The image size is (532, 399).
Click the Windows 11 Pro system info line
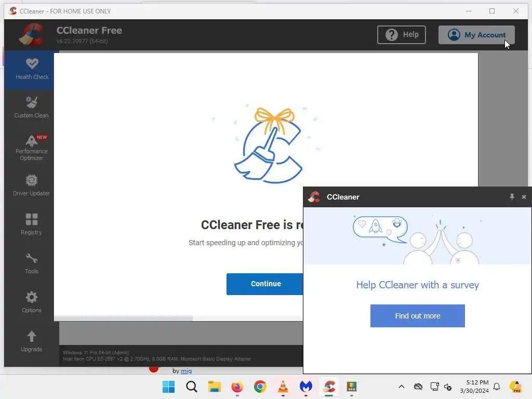(96, 353)
